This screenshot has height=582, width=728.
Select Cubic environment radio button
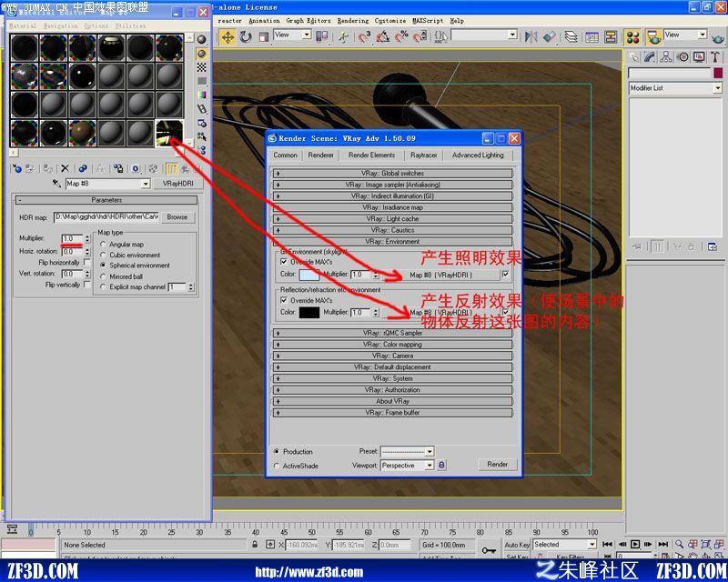pos(103,255)
